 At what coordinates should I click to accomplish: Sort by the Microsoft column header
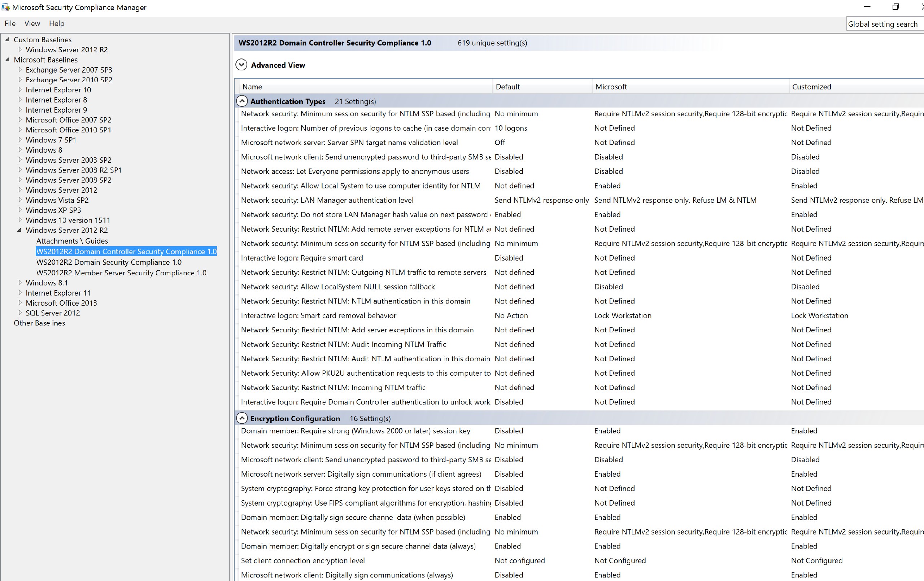click(x=691, y=87)
